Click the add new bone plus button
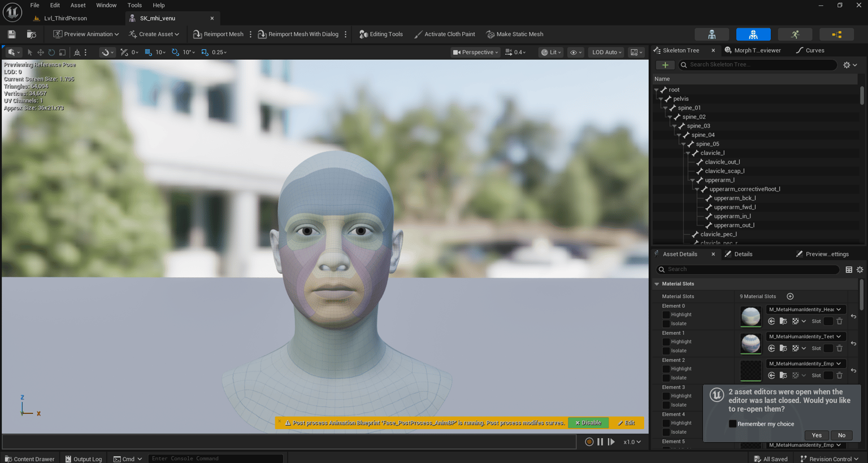868x463 pixels. (x=665, y=65)
